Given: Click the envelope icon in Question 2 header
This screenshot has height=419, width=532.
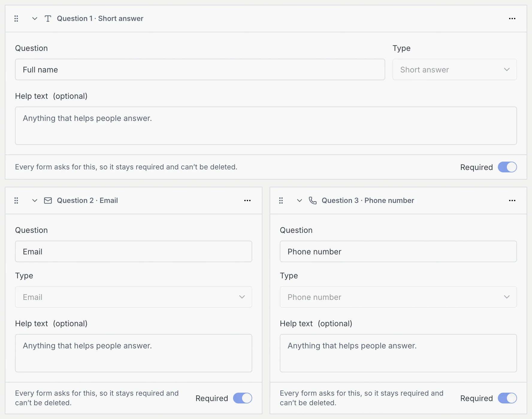Looking at the screenshot, I should (48, 201).
